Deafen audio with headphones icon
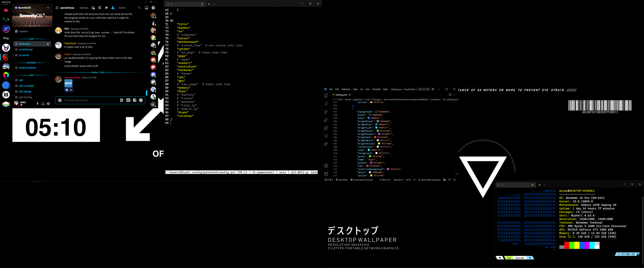Image resolution: width=644 pixels, height=268 pixels. point(43,104)
